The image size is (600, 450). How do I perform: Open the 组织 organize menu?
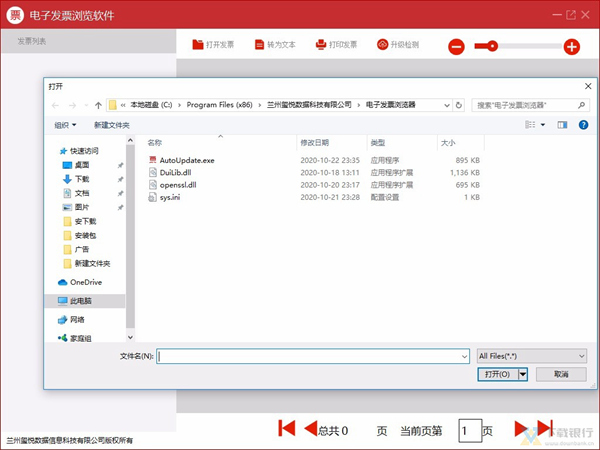(65, 125)
